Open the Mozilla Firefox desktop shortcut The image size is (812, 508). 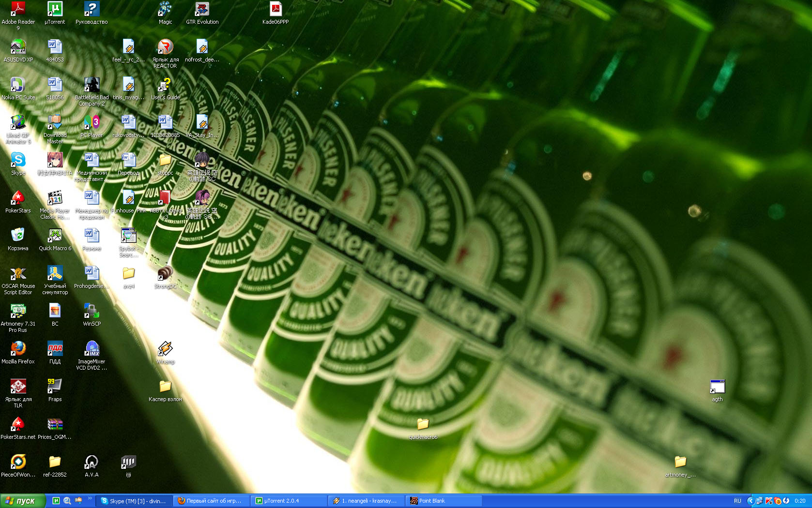coord(18,349)
